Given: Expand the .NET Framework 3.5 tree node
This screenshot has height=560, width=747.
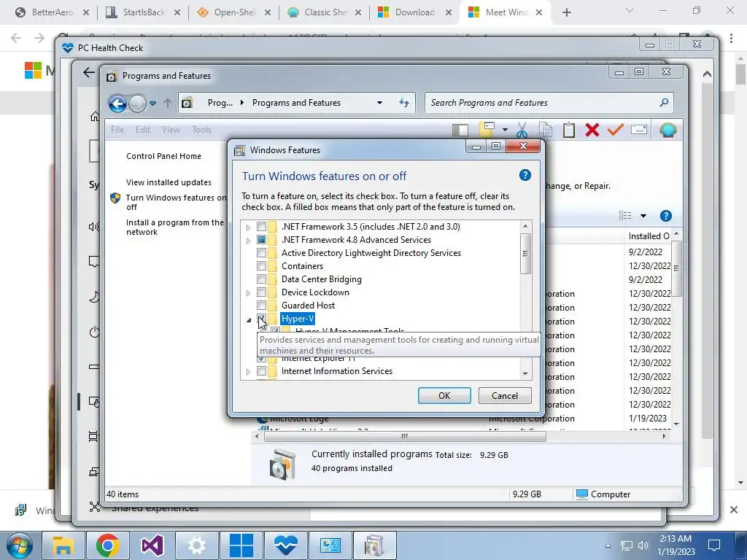Looking at the screenshot, I should tap(248, 227).
